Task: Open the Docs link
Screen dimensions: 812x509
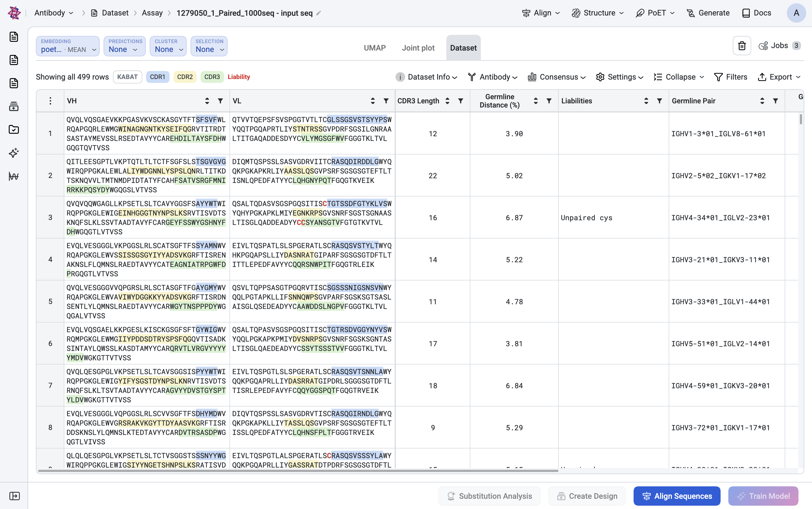Action: tap(757, 13)
